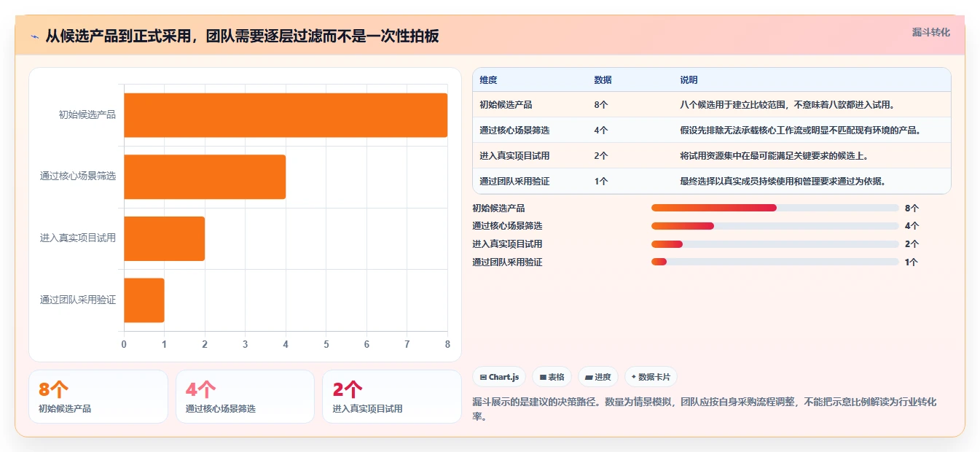
Task: Click the 2个 cell in the table
Action: coord(601,156)
